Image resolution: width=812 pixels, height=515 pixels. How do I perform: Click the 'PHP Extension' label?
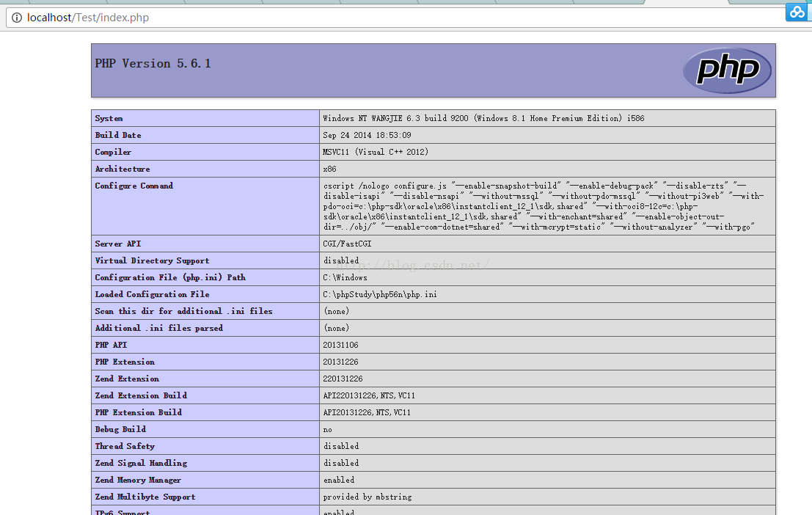tap(125, 362)
